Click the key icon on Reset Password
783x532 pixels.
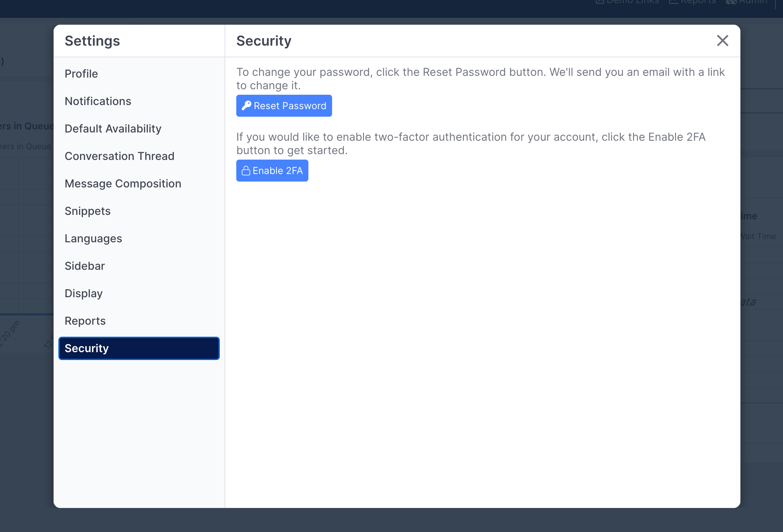pos(246,106)
